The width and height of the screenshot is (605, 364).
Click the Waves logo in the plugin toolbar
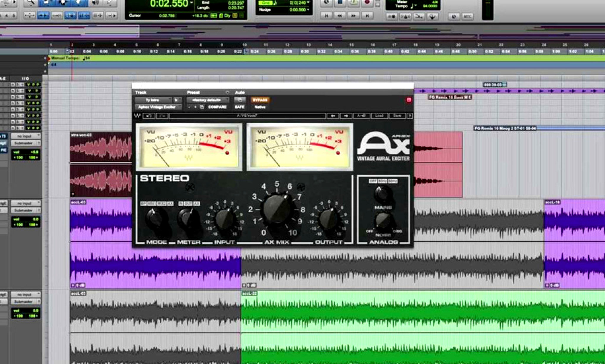click(136, 116)
